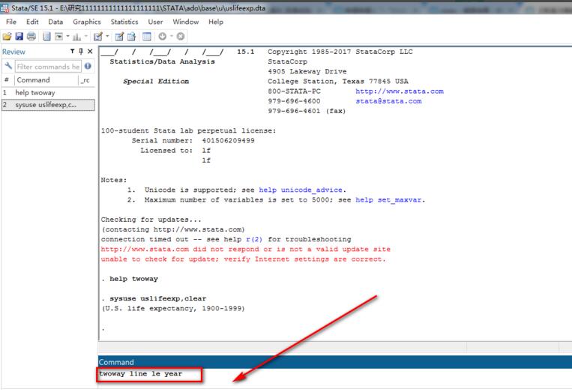This screenshot has width=572, height=392.
Task: Open the Window menu
Action: tap(186, 22)
